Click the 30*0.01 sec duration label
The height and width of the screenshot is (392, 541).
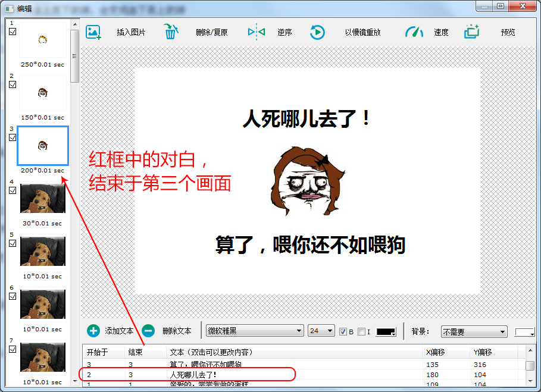tap(42, 224)
